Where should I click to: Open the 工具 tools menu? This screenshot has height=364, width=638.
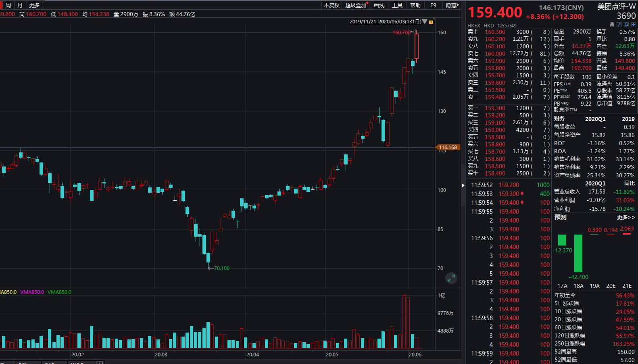(x=397, y=5)
